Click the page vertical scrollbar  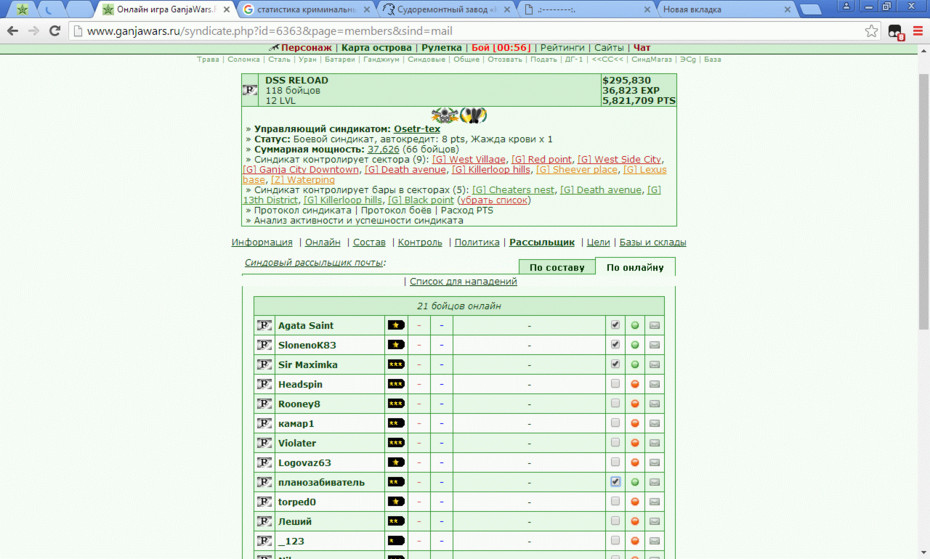(923, 202)
